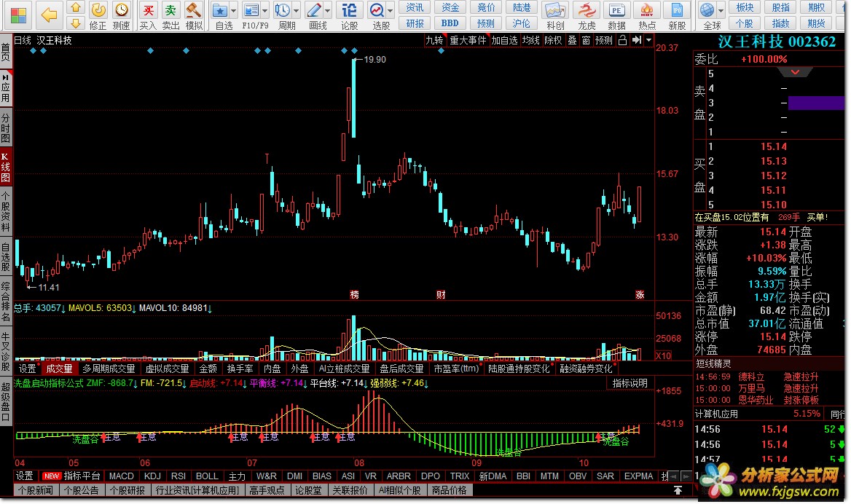Open the colorful home grid icon
Viewport: 851px width, 504px height.
tap(18, 15)
